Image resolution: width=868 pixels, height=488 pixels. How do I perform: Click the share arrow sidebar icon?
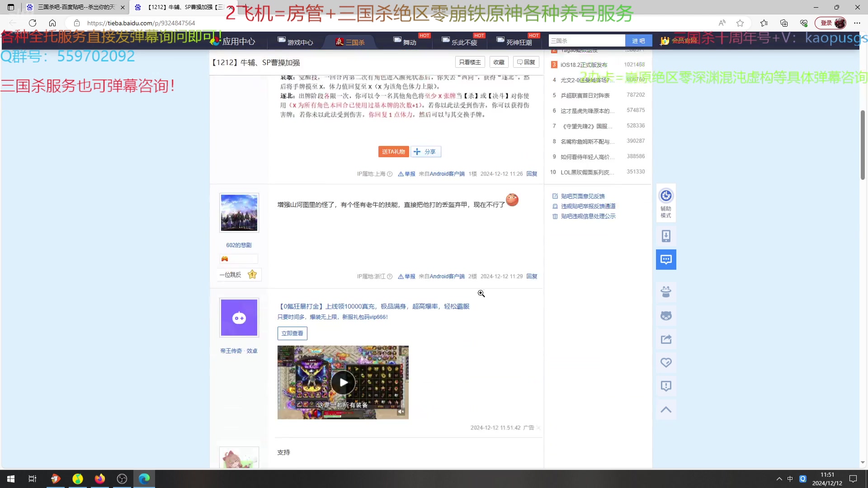pyautogui.click(x=666, y=339)
